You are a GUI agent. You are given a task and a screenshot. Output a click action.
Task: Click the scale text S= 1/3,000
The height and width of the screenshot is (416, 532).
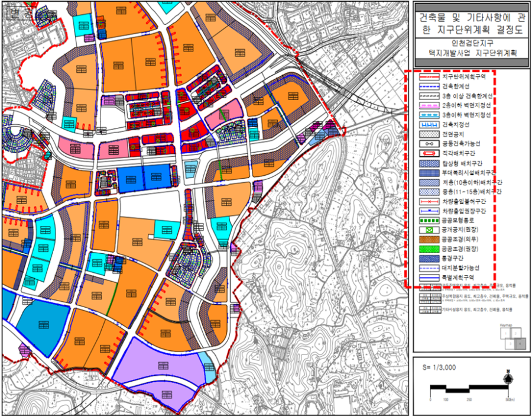(439, 367)
